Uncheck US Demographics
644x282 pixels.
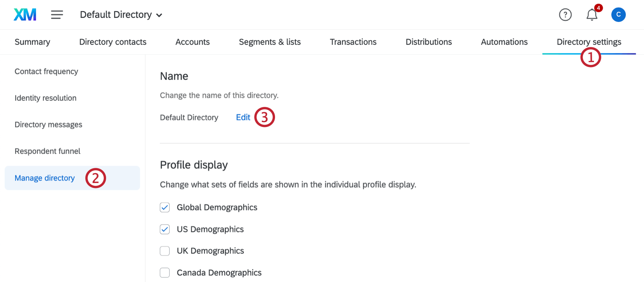click(165, 229)
